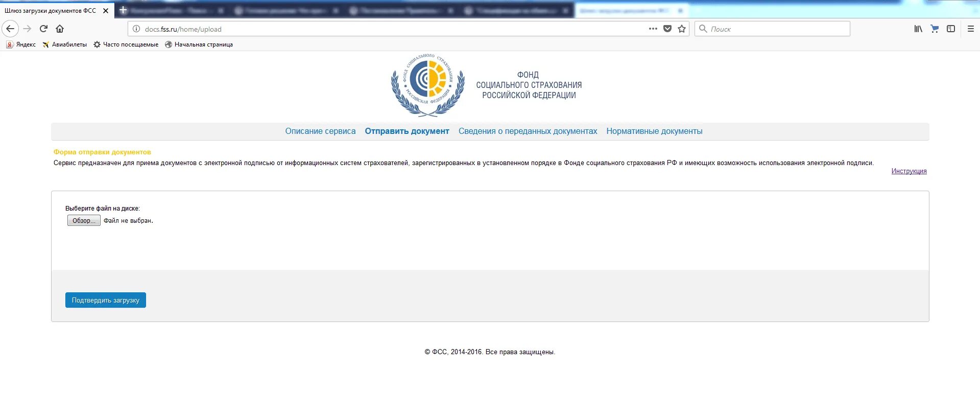Screen dimensions: 980x415
Task: Open the Яндекс bookmark
Action: click(x=21, y=44)
